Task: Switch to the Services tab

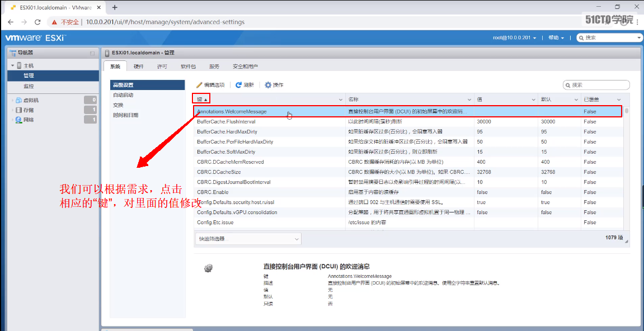Action: pos(214,67)
